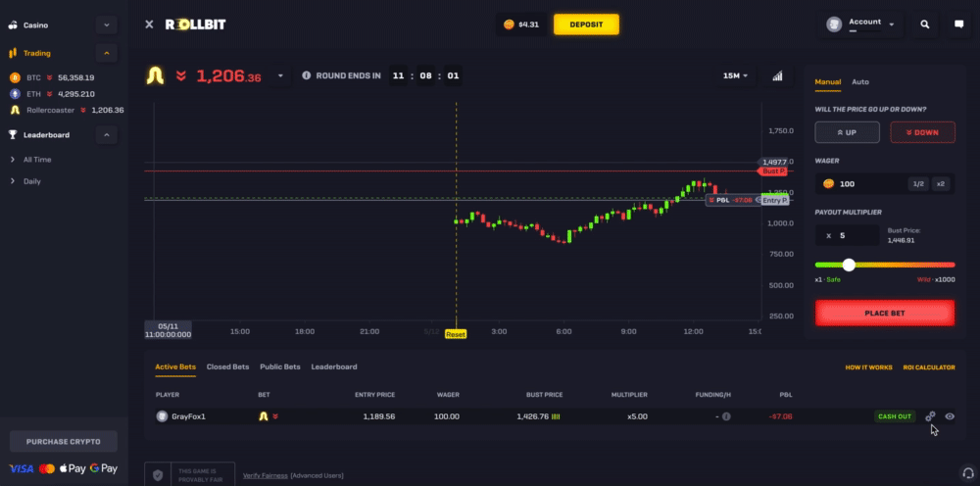The height and width of the screenshot is (486, 980).
Task: Open the Leaderboard tab below the chart
Action: click(x=334, y=366)
